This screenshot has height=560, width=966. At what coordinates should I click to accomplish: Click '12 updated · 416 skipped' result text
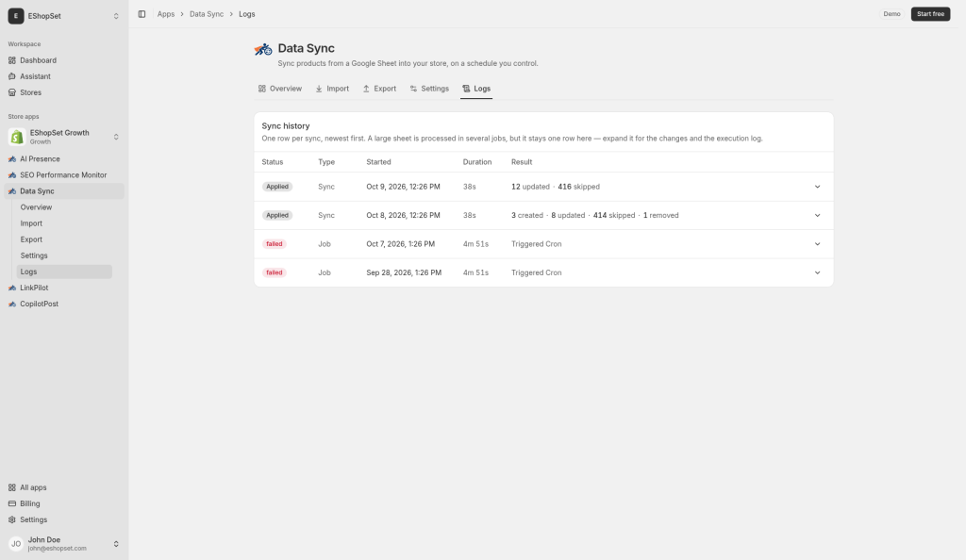pos(555,187)
